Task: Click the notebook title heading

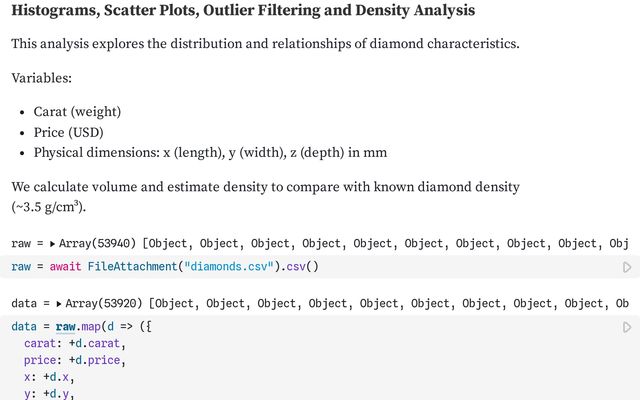Action: [x=243, y=11]
